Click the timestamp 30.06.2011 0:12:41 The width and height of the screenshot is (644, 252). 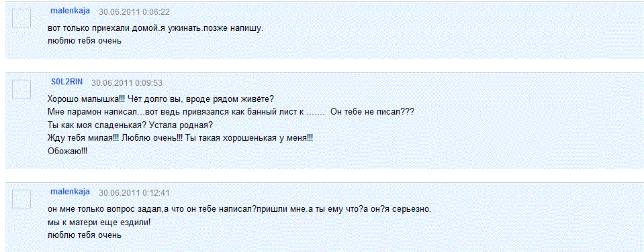[x=134, y=192]
